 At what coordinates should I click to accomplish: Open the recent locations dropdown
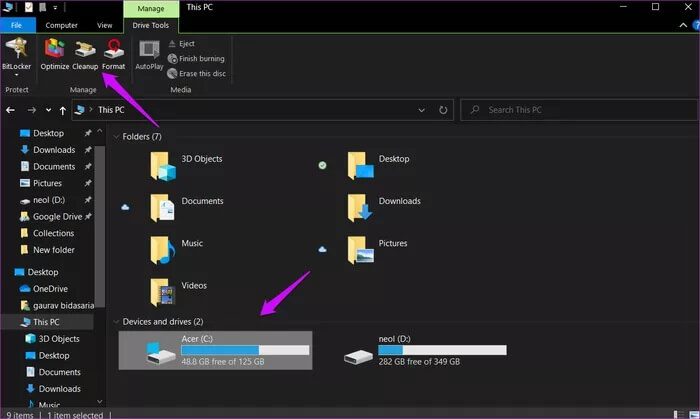pos(48,110)
